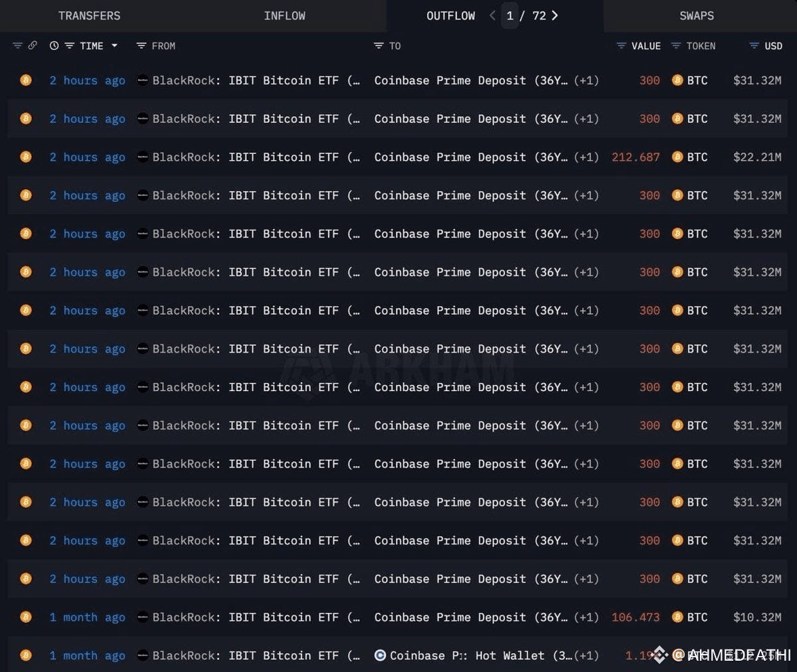
Task: Select the BTC token label in the 106.473 row
Action: (x=697, y=618)
